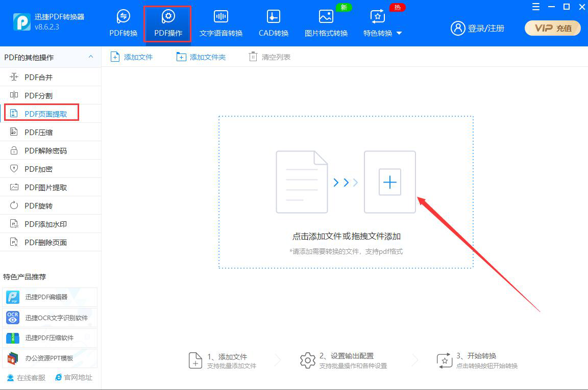Select PDF解除密码 in the sidebar

click(51, 150)
